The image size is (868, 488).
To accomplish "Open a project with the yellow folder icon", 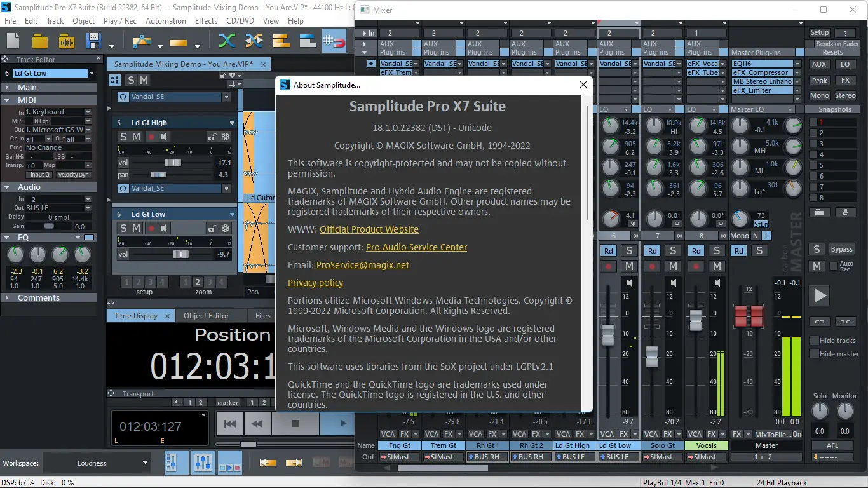I will (x=40, y=41).
